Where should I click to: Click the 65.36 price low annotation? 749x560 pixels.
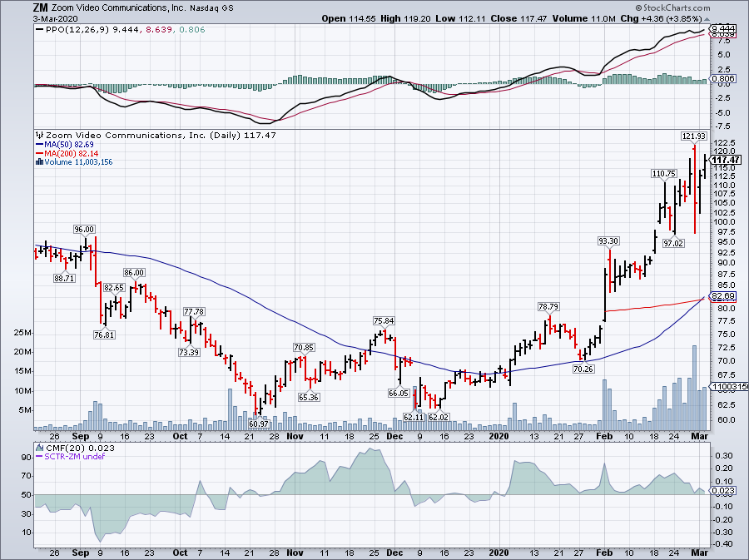click(x=309, y=397)
